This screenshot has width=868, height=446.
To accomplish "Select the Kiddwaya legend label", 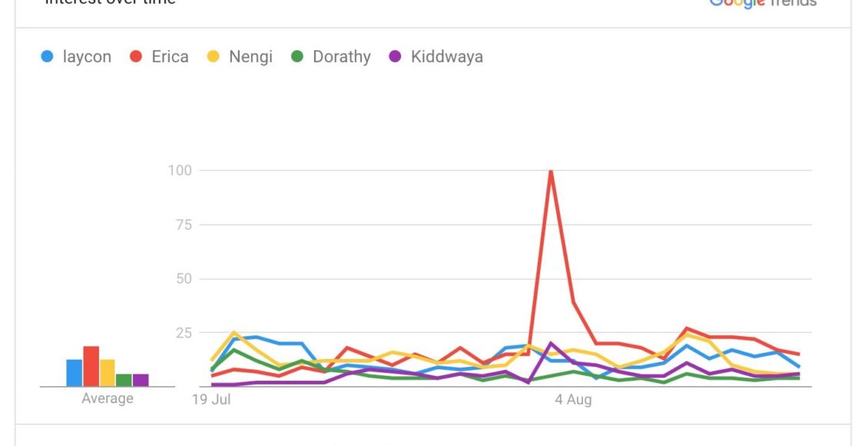I will [446, 57].
